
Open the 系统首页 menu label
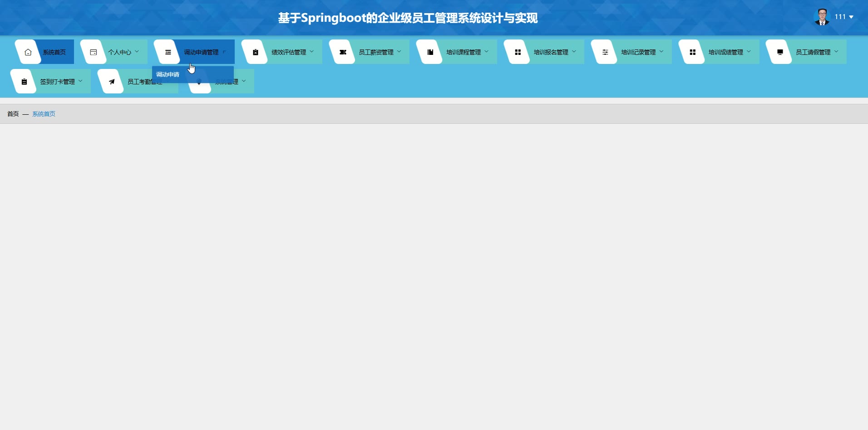54,52
